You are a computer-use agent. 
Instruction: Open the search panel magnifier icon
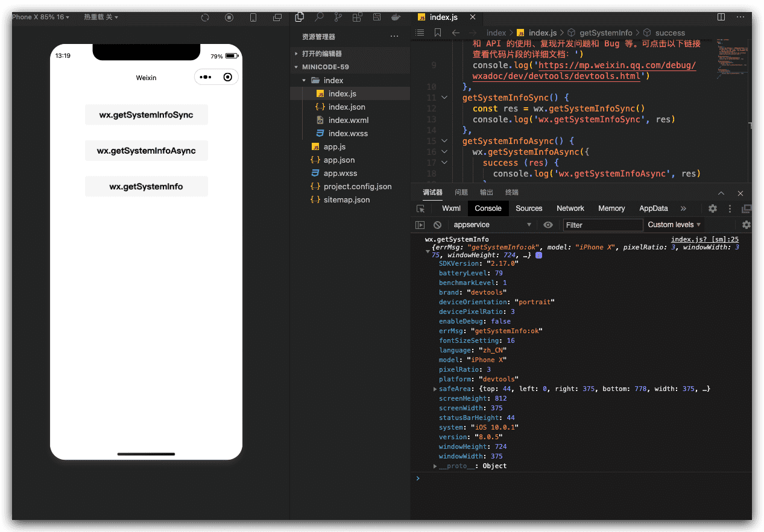point(319,17)
